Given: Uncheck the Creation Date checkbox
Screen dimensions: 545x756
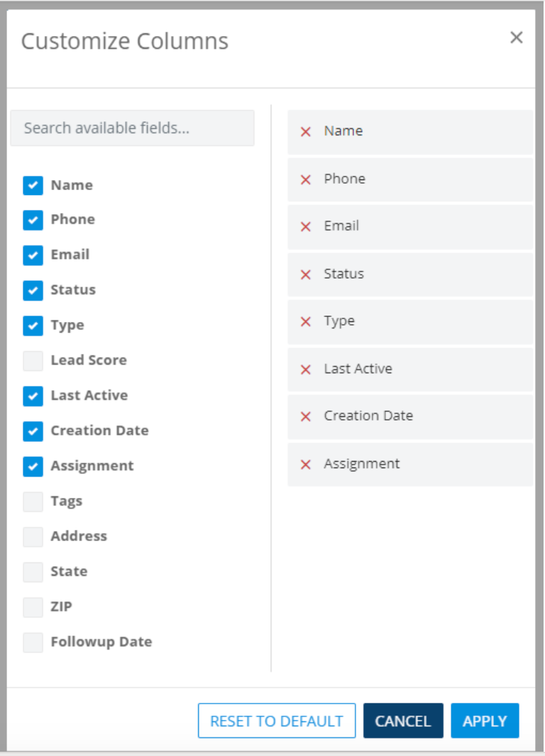Looking at the screenshot, I should (33, 431).
